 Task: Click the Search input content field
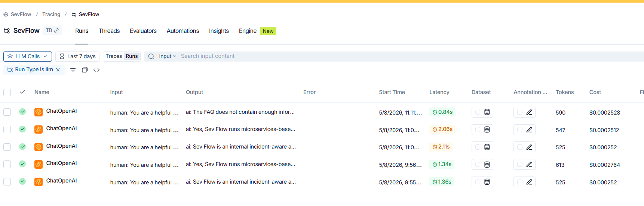[411, 56]
